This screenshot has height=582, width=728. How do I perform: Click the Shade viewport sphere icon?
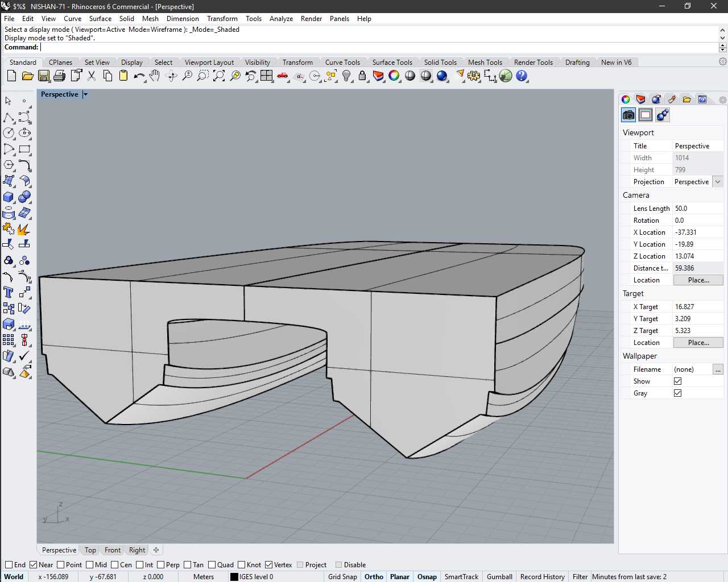410,76
